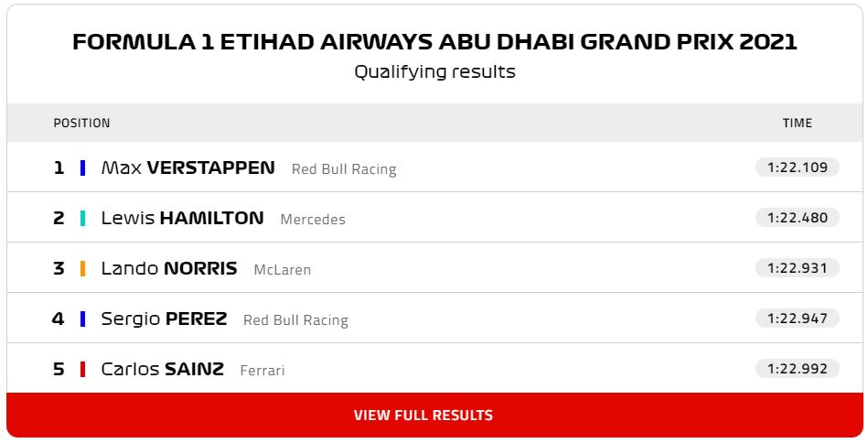Screen dimensions: 868x443
Task: Click the Mercedes team label
Action: click(x=313, y=220)
